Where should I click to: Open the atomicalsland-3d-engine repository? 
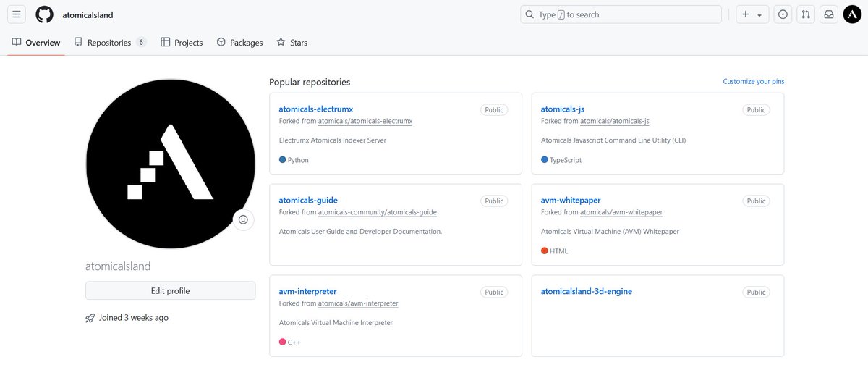pos(587,291)
